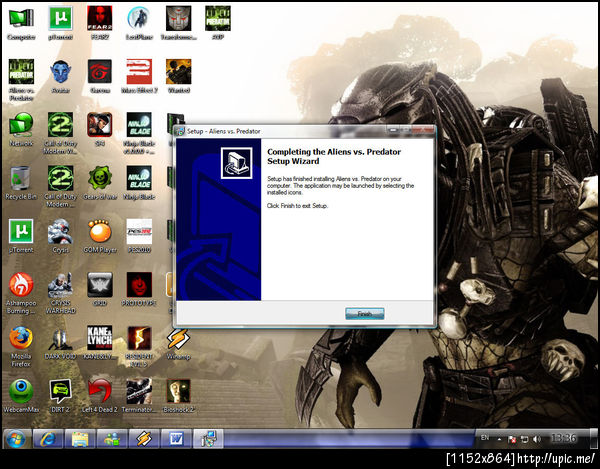Screen dimensions: 600x469
Task: Select the GOM Player shortcut
Action: [99, 236]
